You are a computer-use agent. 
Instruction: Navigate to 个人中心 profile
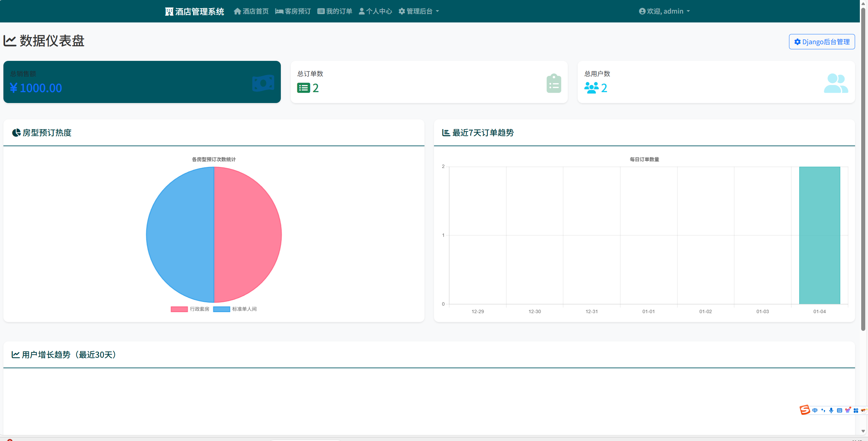(x=375, y=12)
